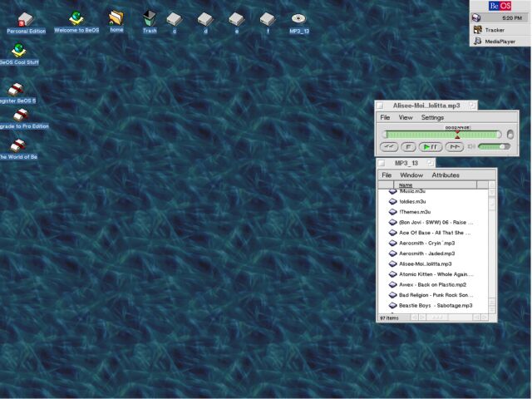Select Aerosmith - Cryin'.mp3 file icon
The image size is (532, 399).
(392, 243)
